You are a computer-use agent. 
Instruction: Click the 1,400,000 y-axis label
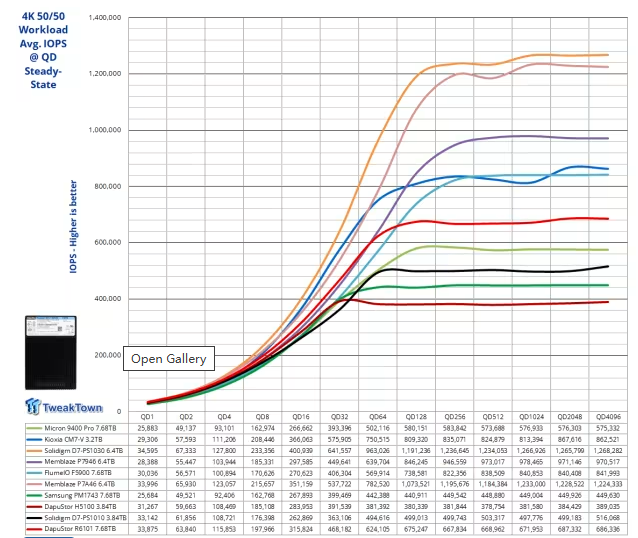coord(105,17)
